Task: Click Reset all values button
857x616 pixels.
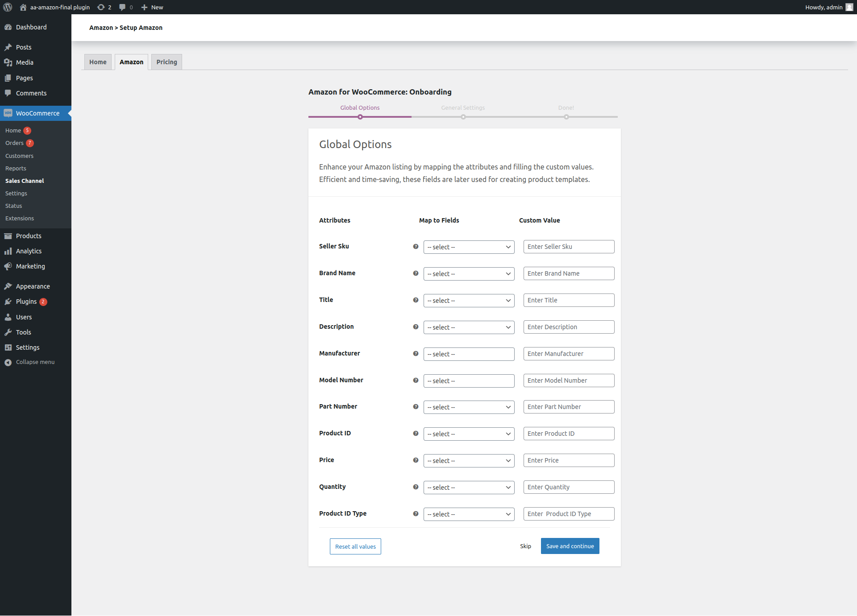Action: (355, 546)
